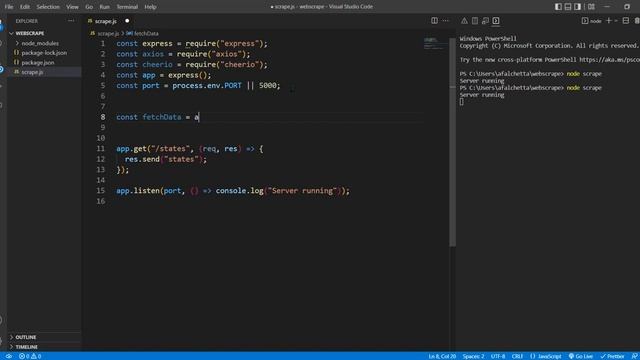
Task: Click the fetchData breadcrumb symbol
Action: pos(146,33)
